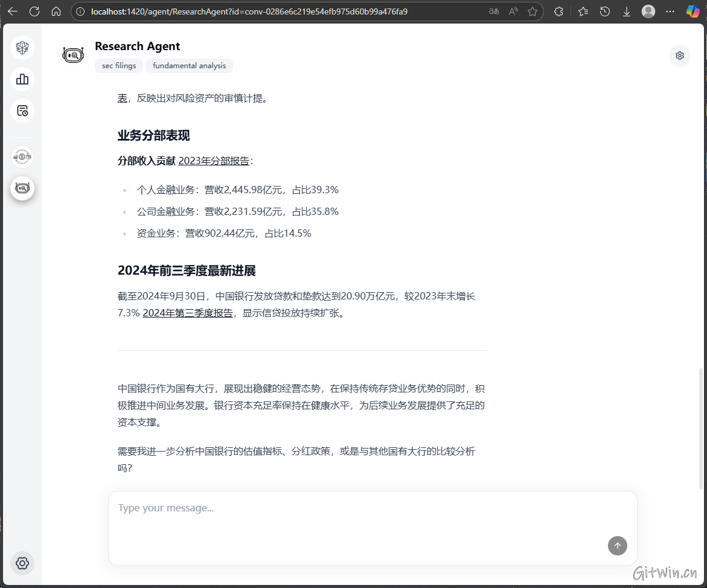Open the bar chart view in sidebar

coord(22,79)
